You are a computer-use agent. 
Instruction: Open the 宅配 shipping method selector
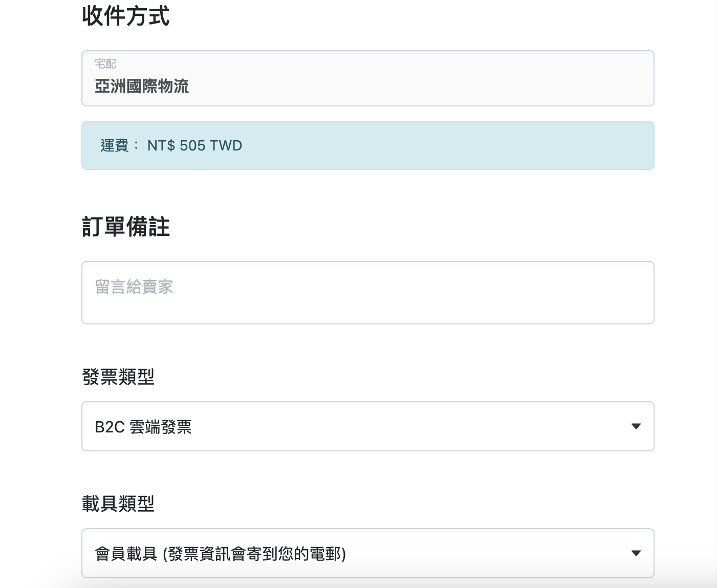(367, 78)
